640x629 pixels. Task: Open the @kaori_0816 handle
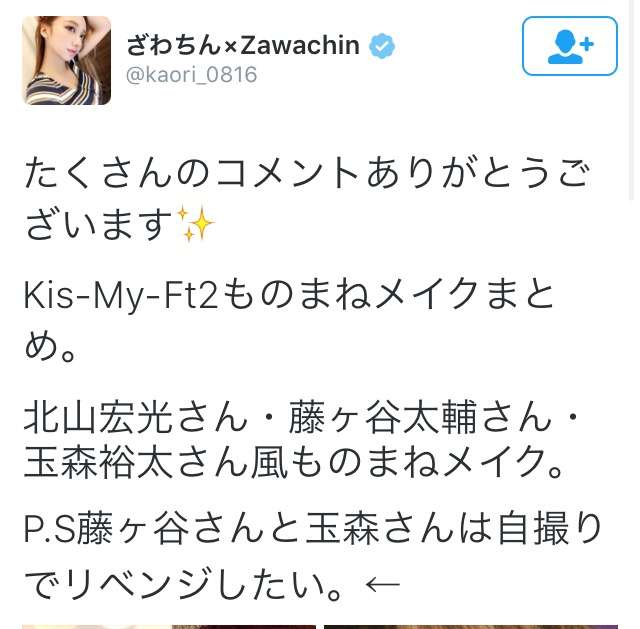click(x=191, y=75)
